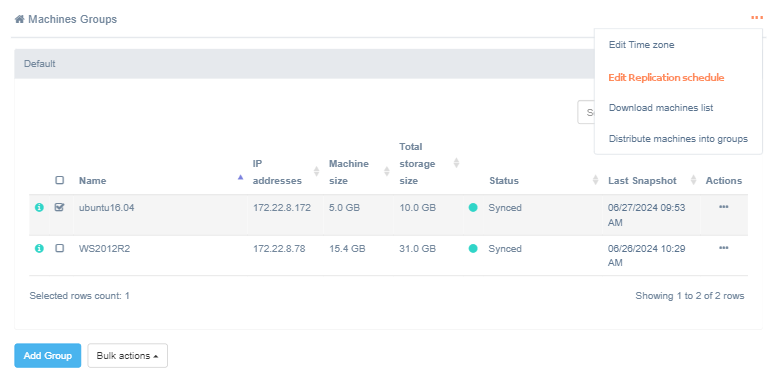Toggle the select-all checkbox in table header

pos(60,180)
